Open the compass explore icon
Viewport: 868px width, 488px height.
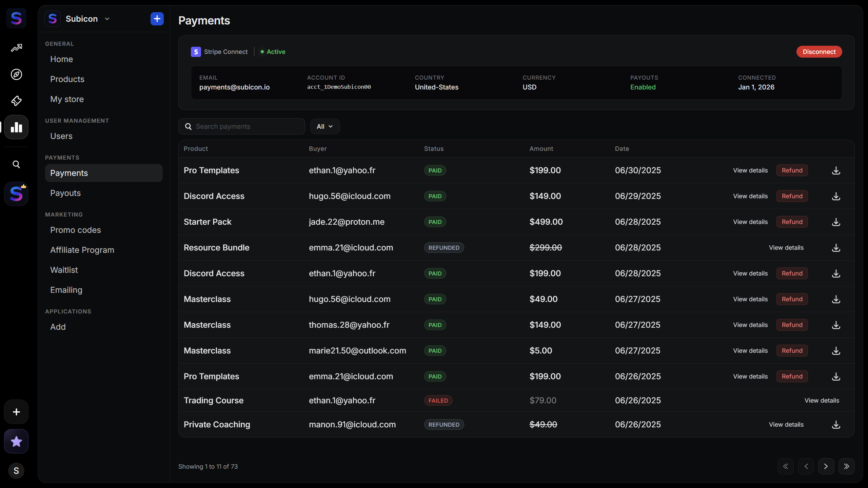tap(16, 74)
